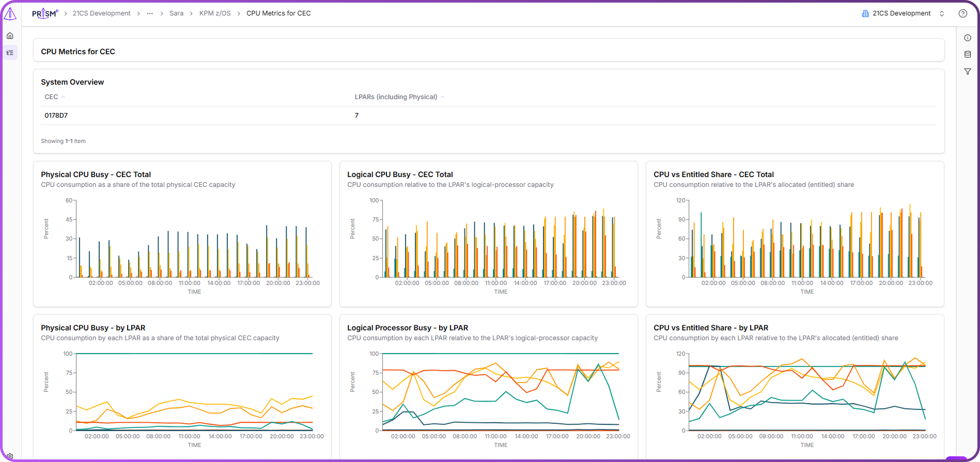Image resolution: width=980 pixels, height=462 pixels.
Task: Click the 'Logical Processor Busy - by LPAR' title
Action: (408, 328)
